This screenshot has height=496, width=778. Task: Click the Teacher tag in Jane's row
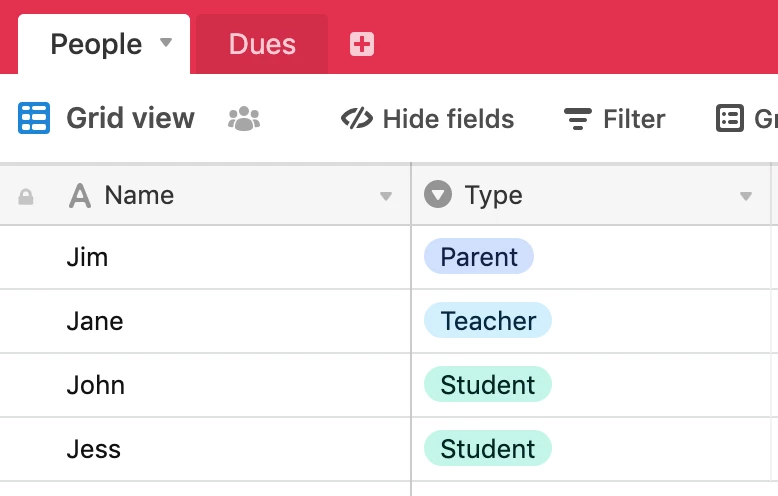pos(488,320)
